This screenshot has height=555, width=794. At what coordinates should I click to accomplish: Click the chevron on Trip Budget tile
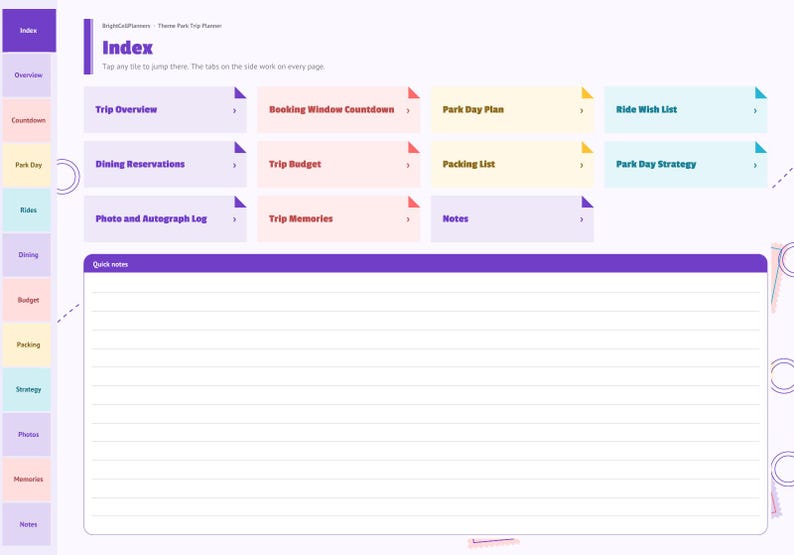[408, 165]
